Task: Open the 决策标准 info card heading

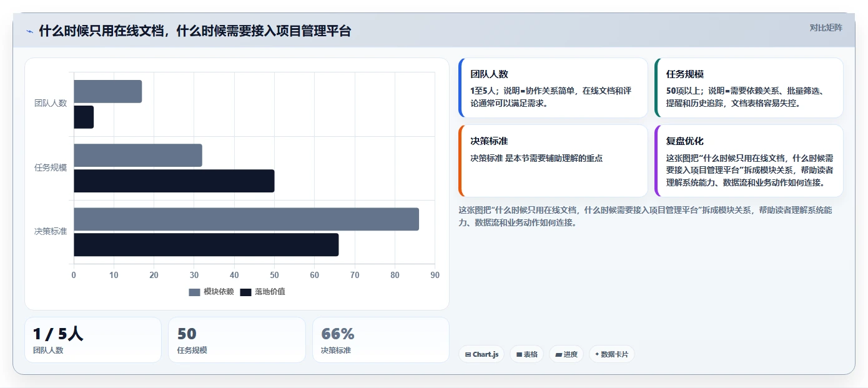Action: click(x=490, y=141)
